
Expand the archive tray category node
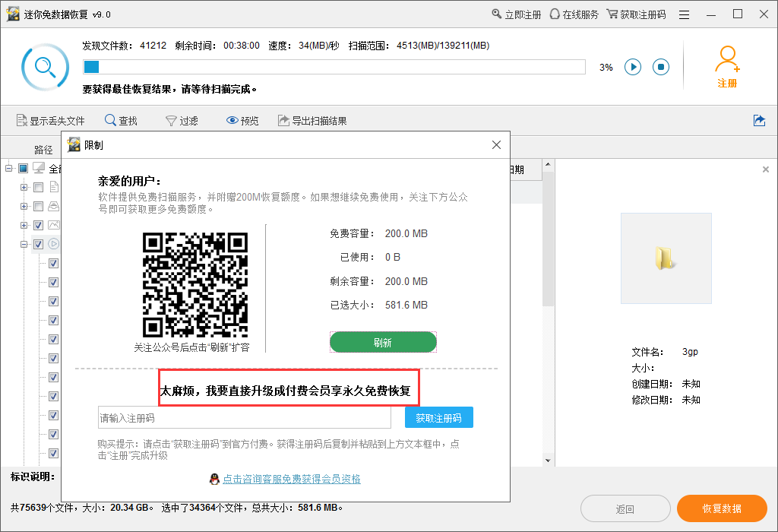click(x=24, y=206)
